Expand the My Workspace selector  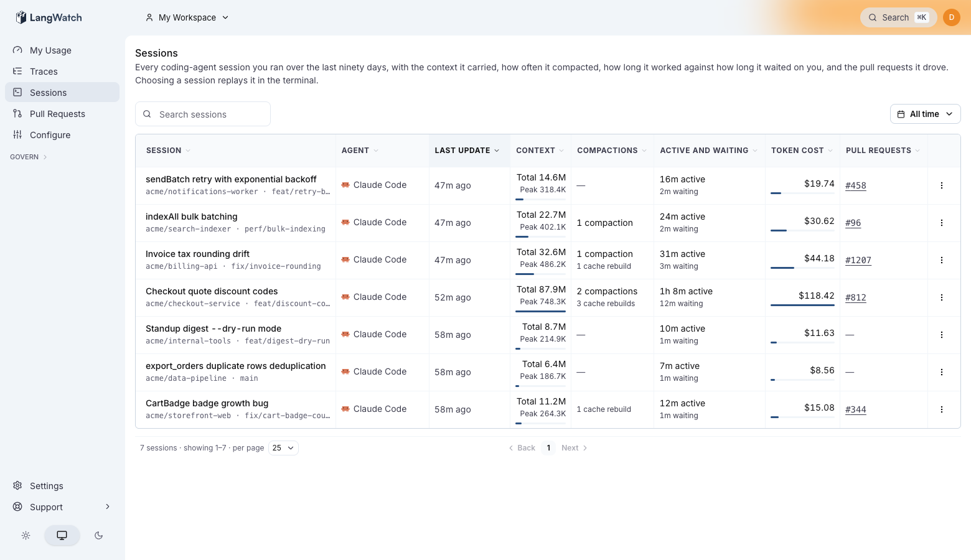pos(187,17)
